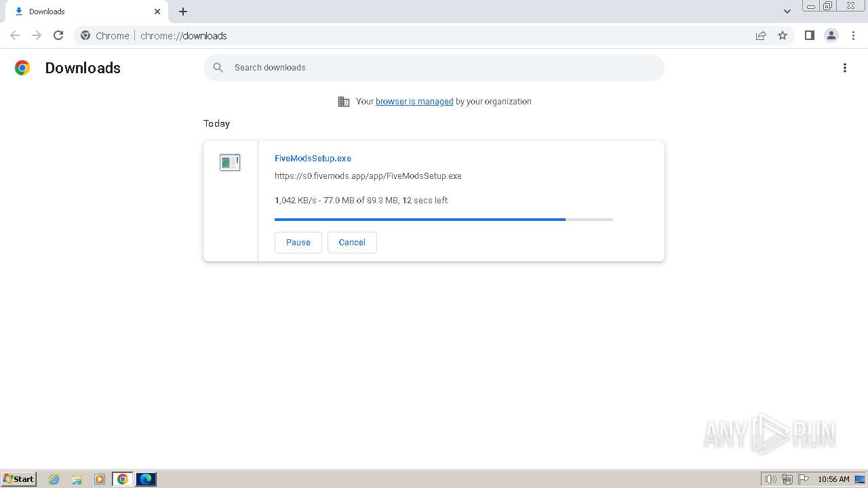
Task: Click the download progress bar
Action: tap(443, 220)
